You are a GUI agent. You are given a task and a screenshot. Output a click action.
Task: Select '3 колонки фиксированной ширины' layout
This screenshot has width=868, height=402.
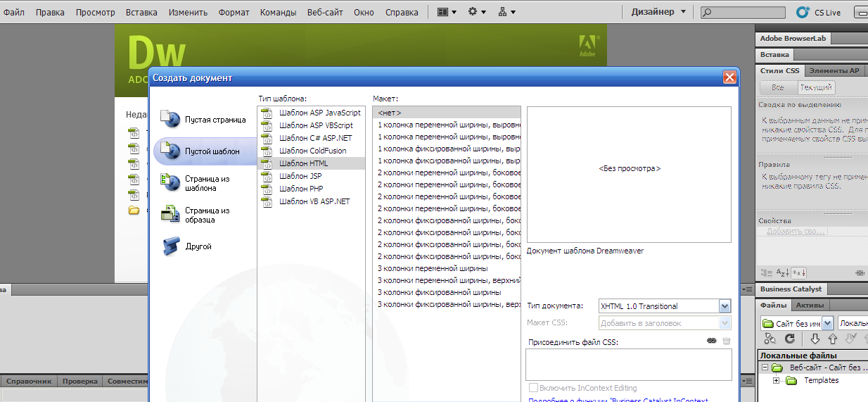click(447, 292)
